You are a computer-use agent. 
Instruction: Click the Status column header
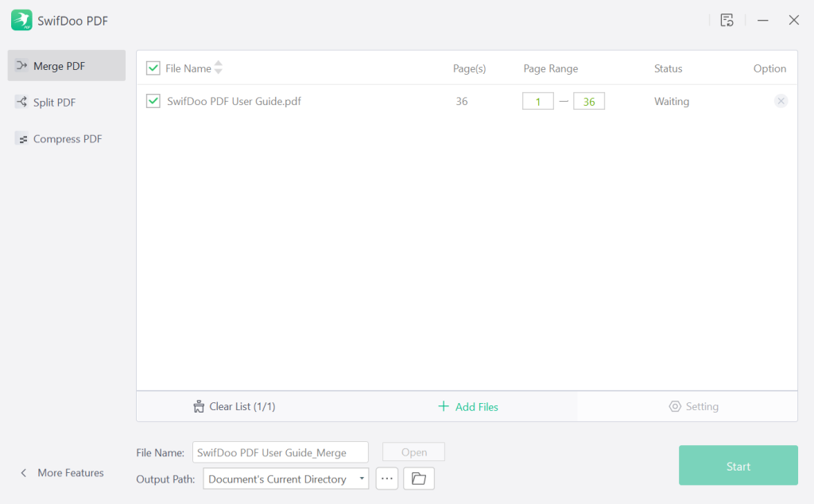(668, 68)
